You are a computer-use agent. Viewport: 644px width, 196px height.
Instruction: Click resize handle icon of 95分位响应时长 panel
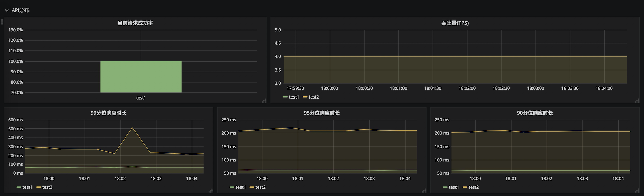point(424,191)
